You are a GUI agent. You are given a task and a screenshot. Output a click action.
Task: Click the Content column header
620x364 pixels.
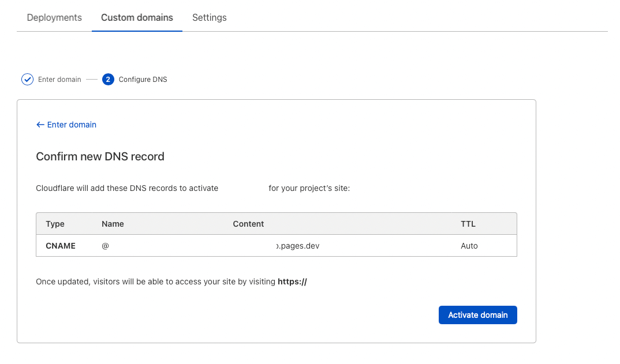(248, 223)
